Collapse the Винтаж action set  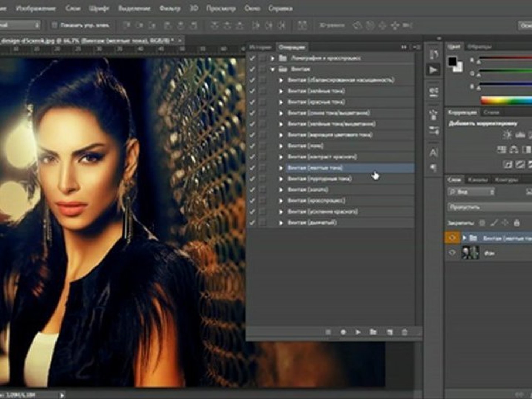click(x=273, y=69)
